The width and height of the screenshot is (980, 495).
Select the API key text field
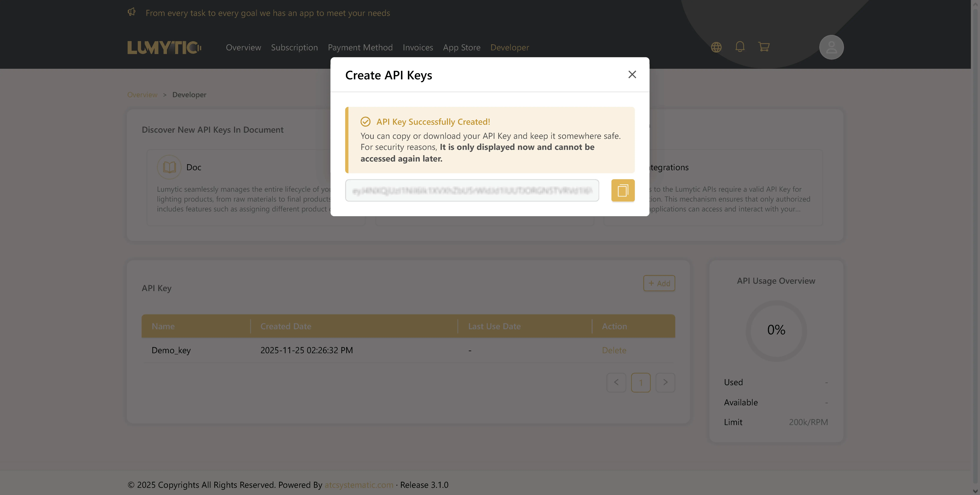pos(472,190)
